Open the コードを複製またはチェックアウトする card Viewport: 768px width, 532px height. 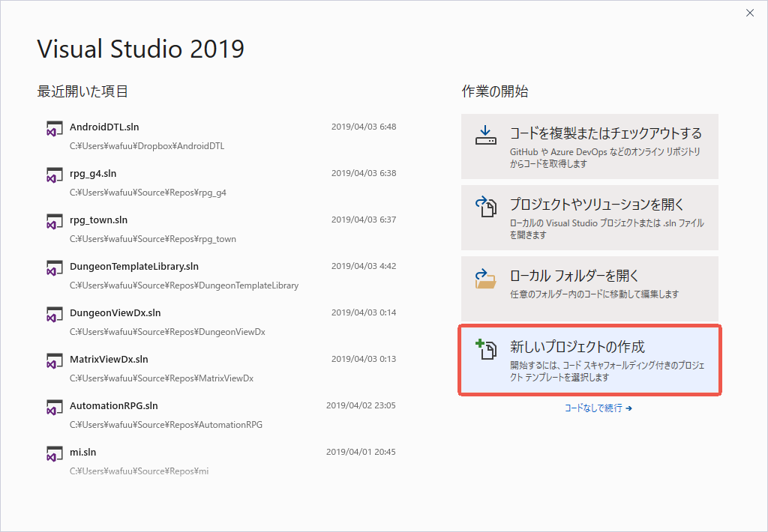click(589, 146)
